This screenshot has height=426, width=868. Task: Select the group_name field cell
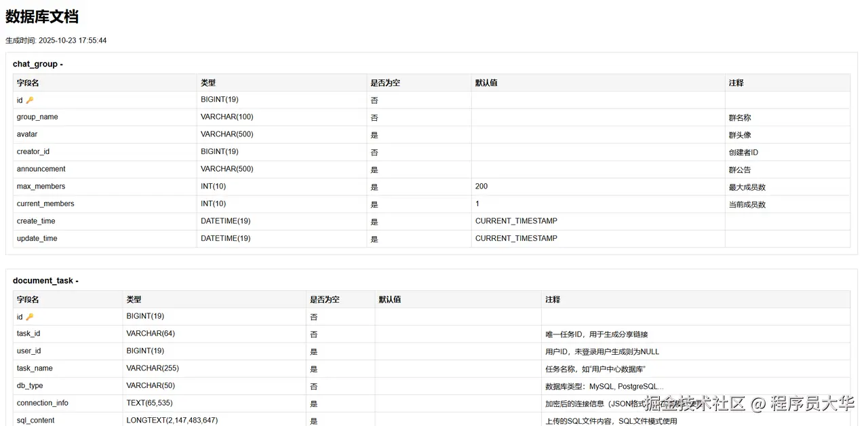[105, 117]
